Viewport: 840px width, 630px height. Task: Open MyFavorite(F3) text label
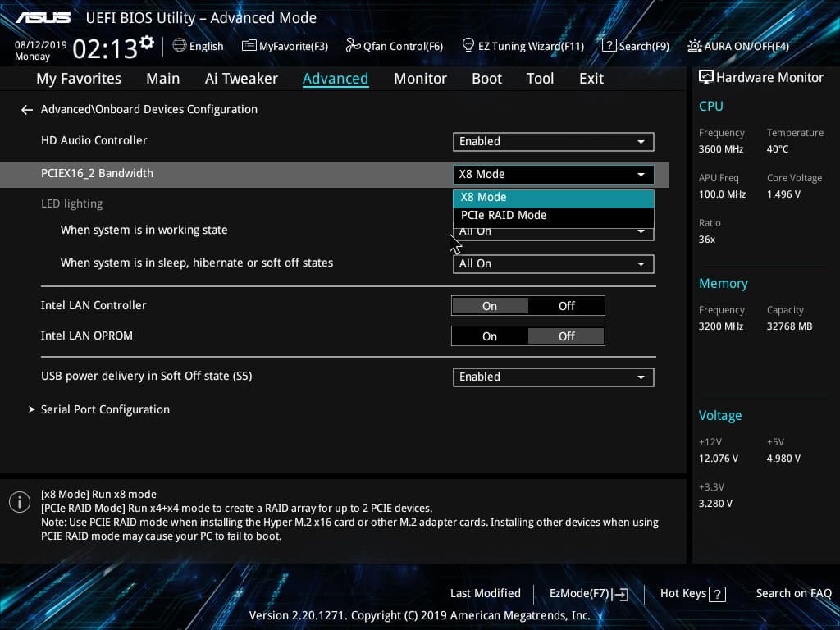(x=294, y=46)
